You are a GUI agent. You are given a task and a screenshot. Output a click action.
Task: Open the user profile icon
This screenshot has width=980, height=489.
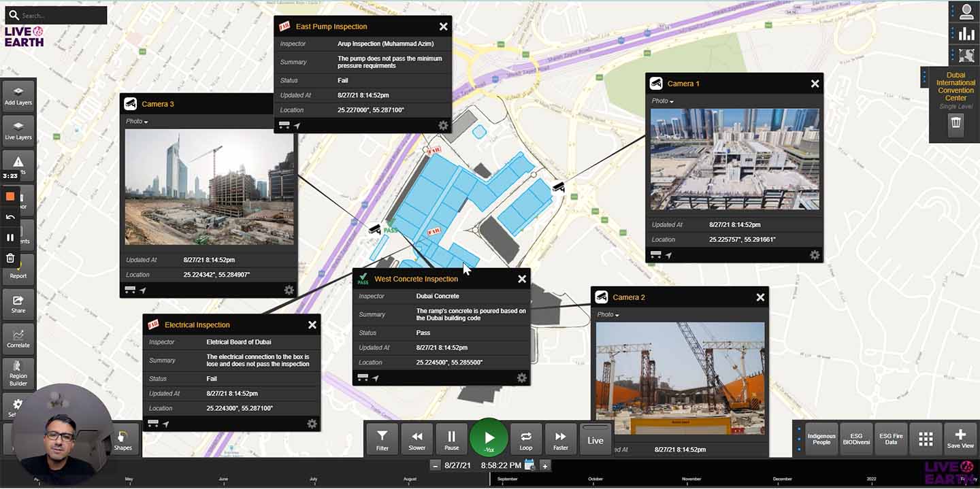coord(966,12)
